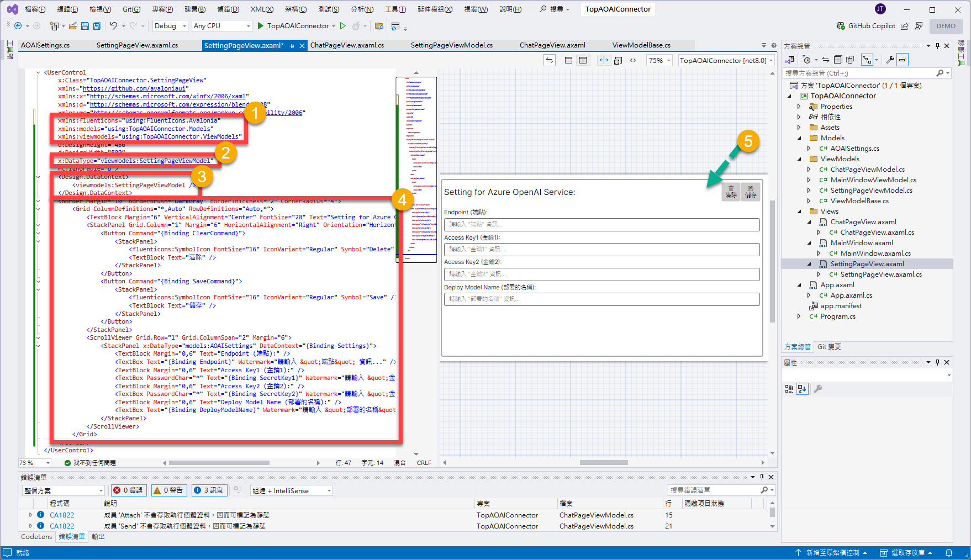
Task: Open the Git(G) menu
Action: pos(131,9)
